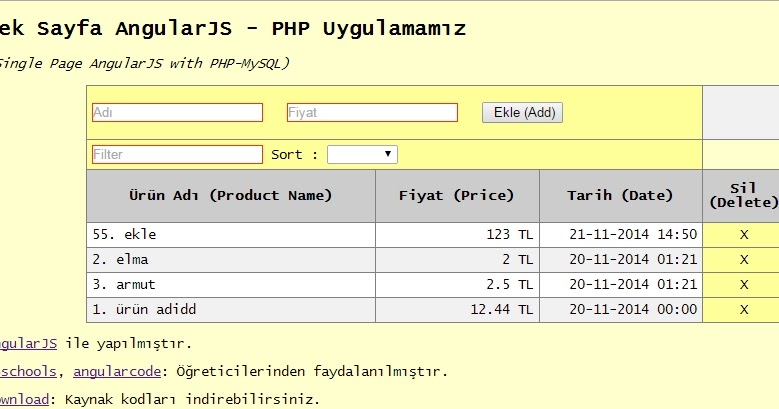Click the '21-11-2014 14:50' date cell
The height and width of the screenshot is (409, 779).
tap(621, 235)
